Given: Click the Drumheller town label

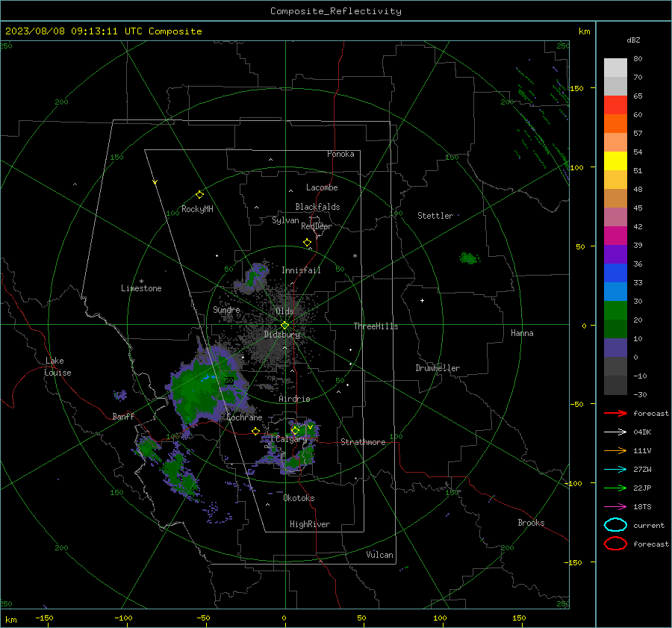Looking at the screenshot, I should point(438,368).
